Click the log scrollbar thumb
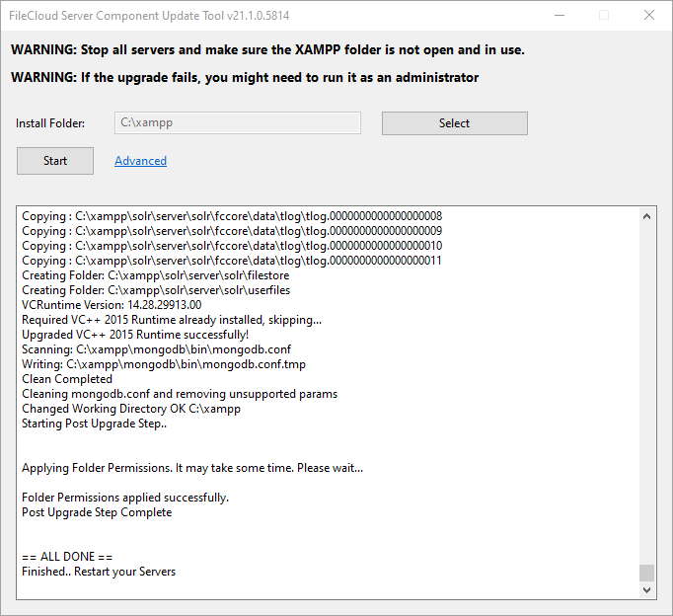The height and width of the screenshot is (616, 673). click(x=647, y=573)
